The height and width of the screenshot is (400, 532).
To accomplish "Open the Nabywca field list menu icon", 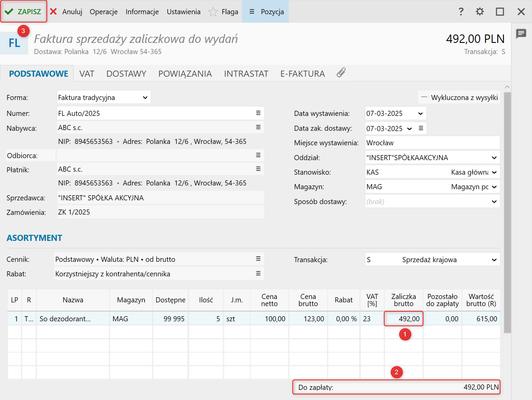I will click(258, 127).
